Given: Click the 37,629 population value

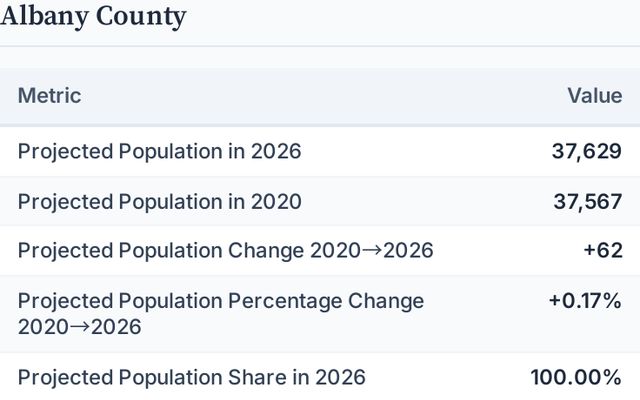Looking at the screenshot, I should (587, 152).
